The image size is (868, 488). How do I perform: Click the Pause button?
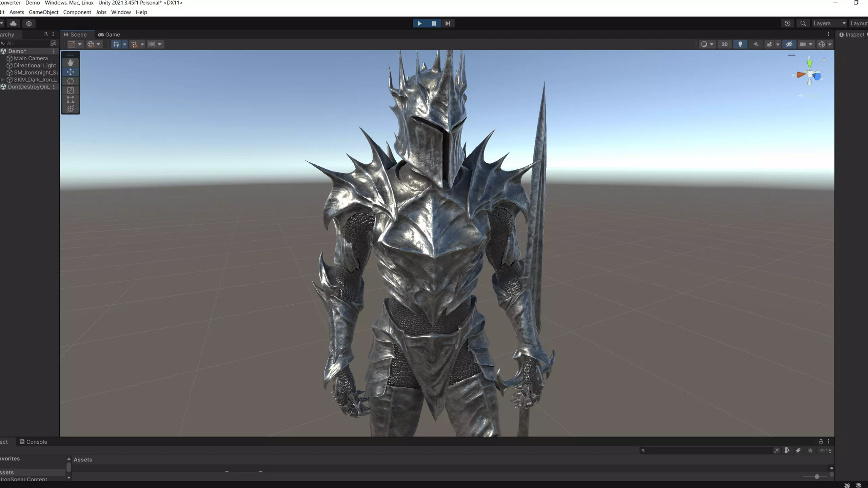(x=434, y=23)
